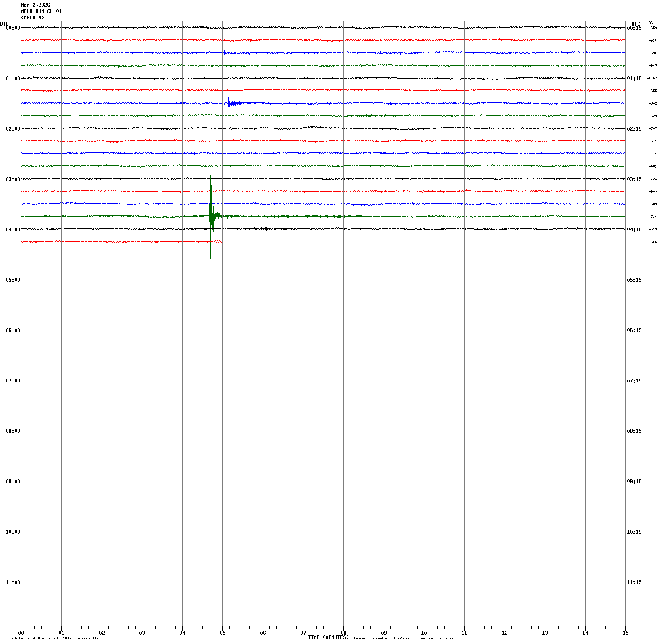
Task: Click the 04:00 hour label on left axis
Action: tap(13, 230)
